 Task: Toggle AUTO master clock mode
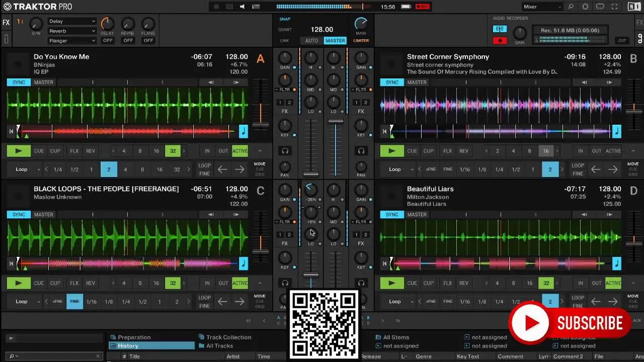(x=312, y=41)
